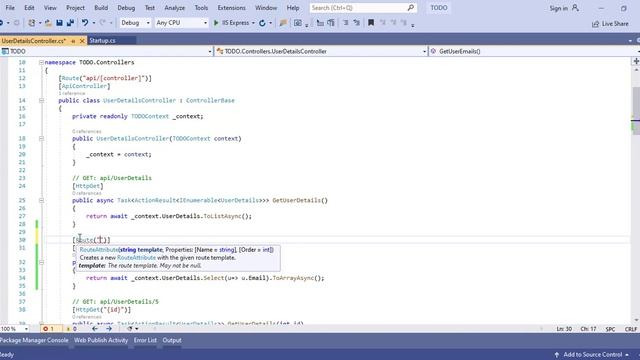
Task: Open the IIS Express target dropdown arrow
Action: click(253, 23)
